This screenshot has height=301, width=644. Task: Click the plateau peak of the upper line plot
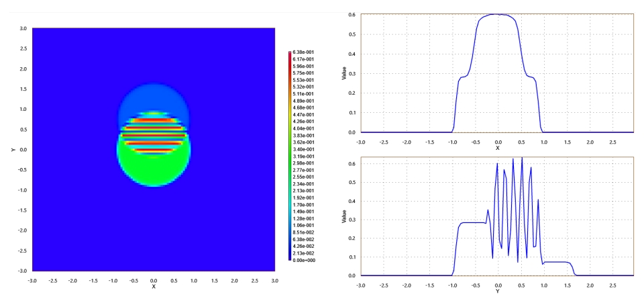point(497,14)
